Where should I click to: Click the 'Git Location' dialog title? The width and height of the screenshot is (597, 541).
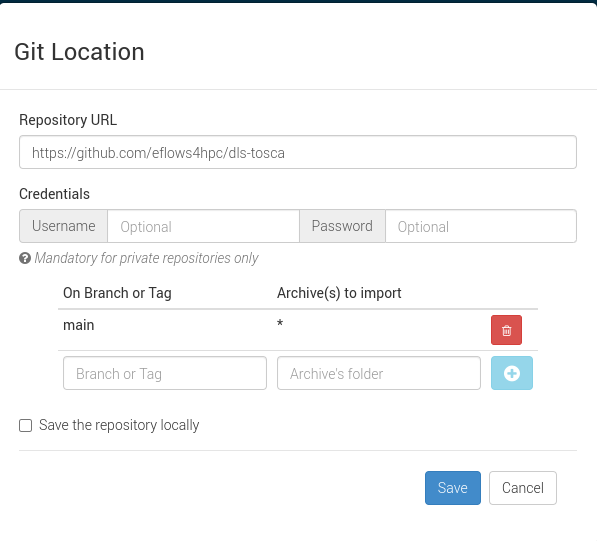[79, 52]
